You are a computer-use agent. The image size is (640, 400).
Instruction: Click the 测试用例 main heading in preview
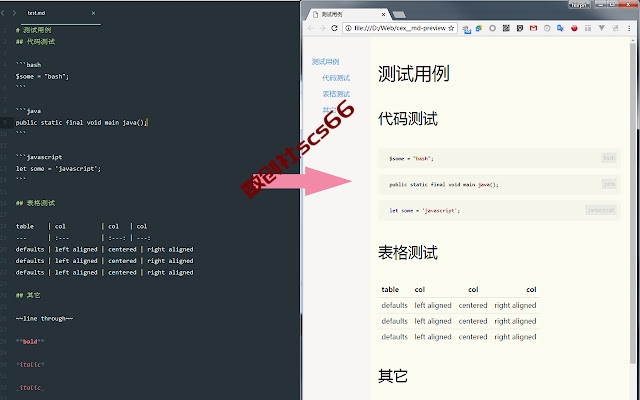coord(413,74)
